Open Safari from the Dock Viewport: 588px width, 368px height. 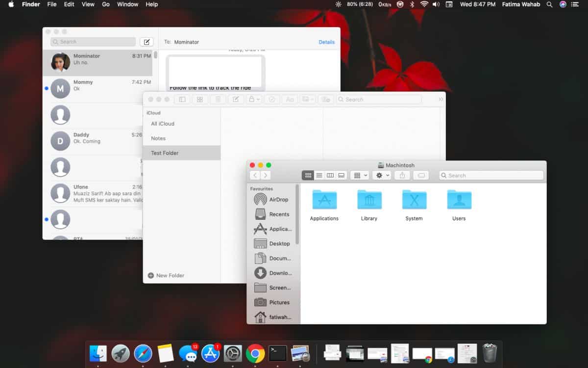pos(143,353)
